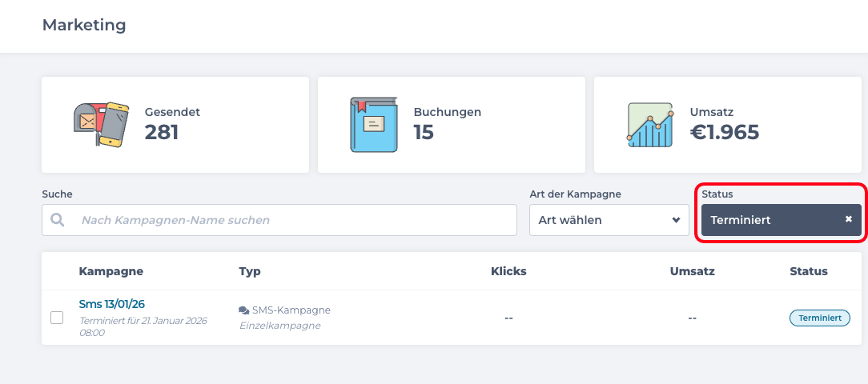
Task: Click the magnifying glass search icon
Action: click(58, 220)
